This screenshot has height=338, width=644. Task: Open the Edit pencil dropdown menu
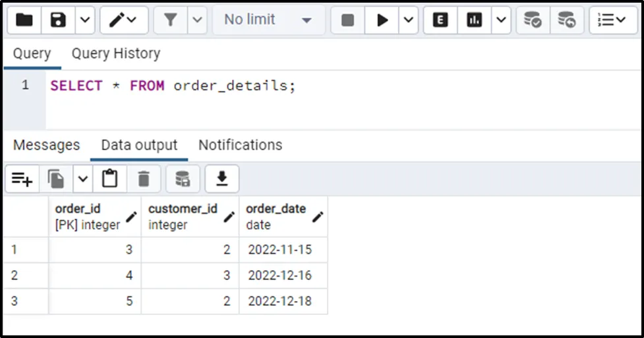124,20
